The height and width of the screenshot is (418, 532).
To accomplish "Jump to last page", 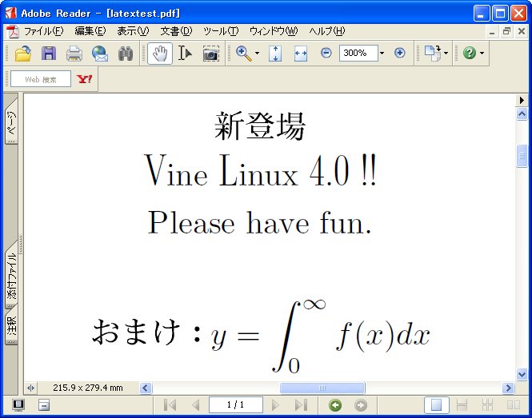I will tap(302, 404).
